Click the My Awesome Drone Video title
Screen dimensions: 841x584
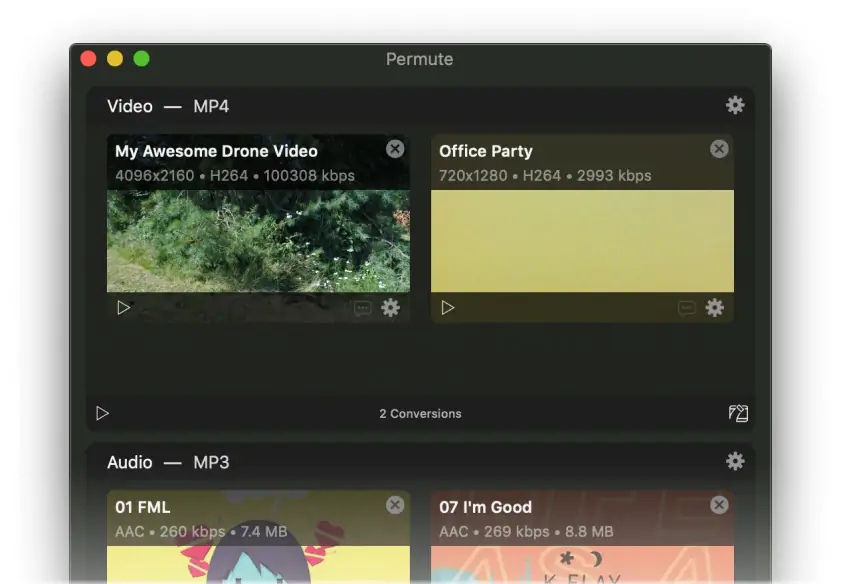216,151
